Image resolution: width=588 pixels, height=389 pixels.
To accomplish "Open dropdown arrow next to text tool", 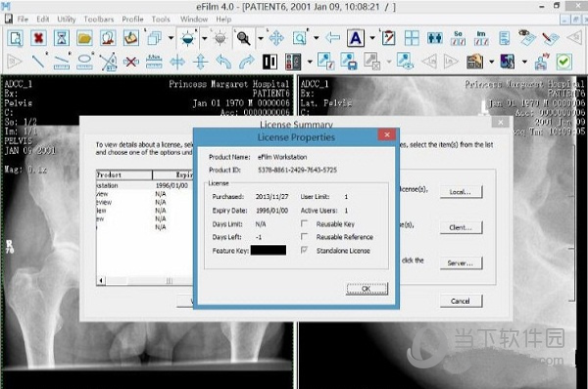I will point(372,38).
